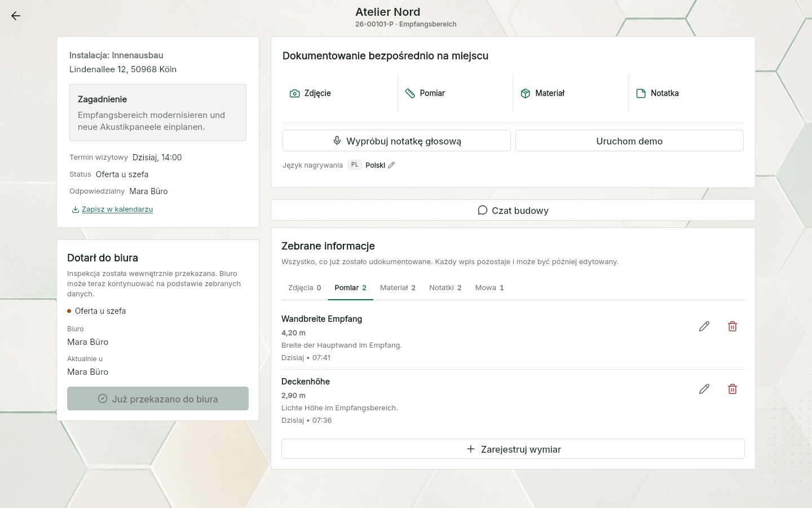Click project code 26-00101-P · Empfangsbereich
This screenshot has width=812, height=508.
pyautogui.click(x=406, y=24)
